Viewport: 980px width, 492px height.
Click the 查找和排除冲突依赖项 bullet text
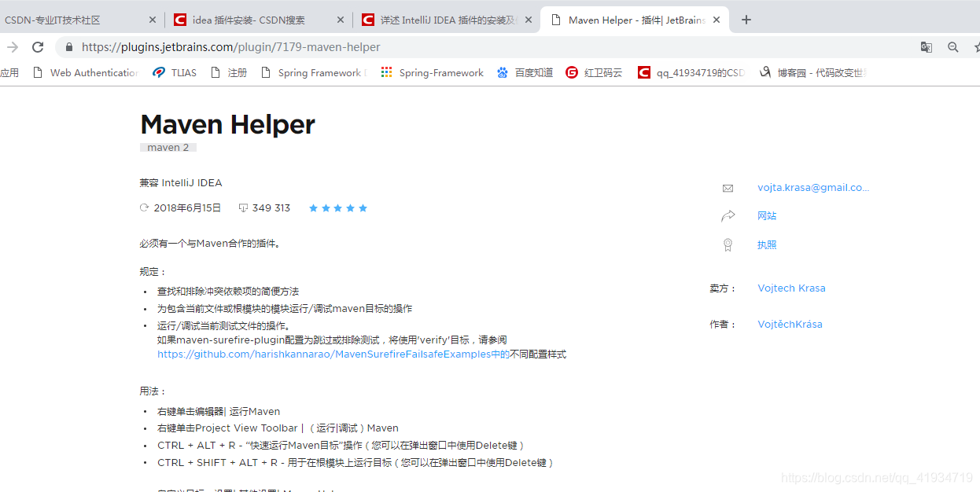pos(228,292)
